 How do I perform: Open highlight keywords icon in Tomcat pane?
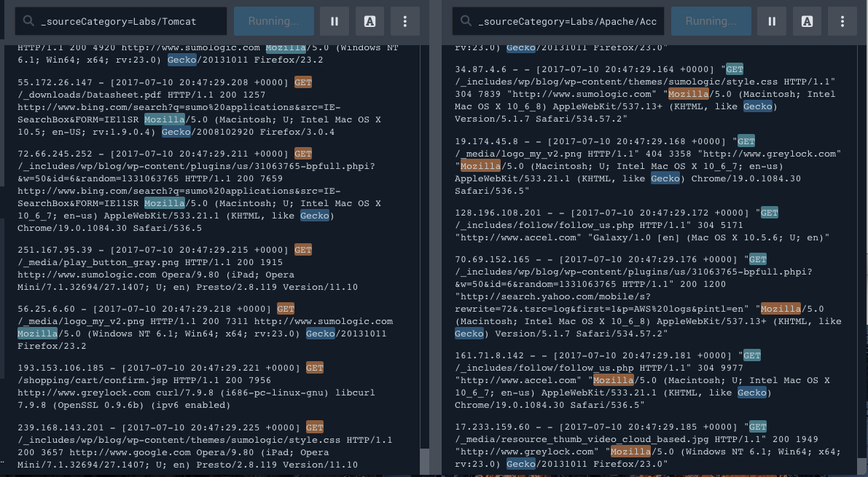[370, 22]
